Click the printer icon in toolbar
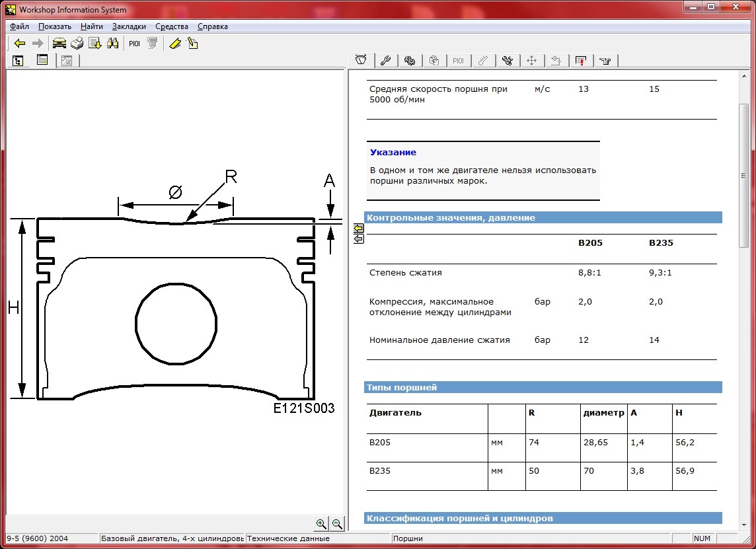Image resolution: width=756 pixels, height=549 pixels. (77, 44)
